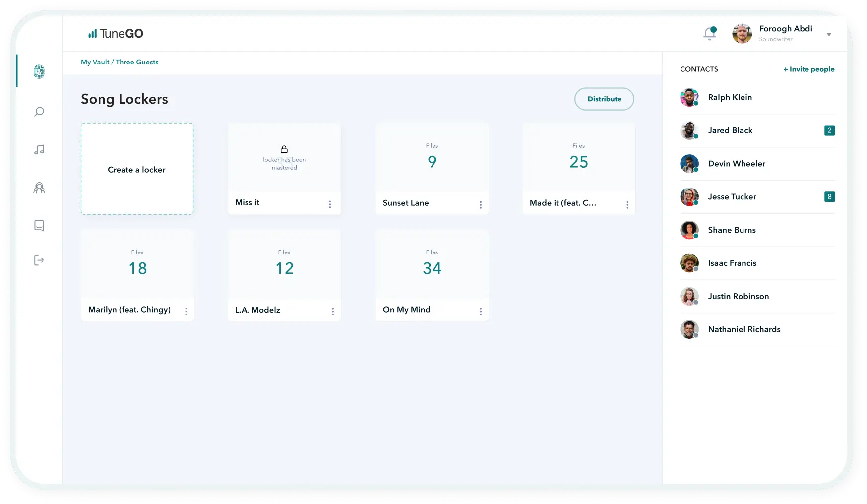Click the Invite people link
Image resolution: width=867 pixels, height=504 pixels.
click(x=808, y=69)
